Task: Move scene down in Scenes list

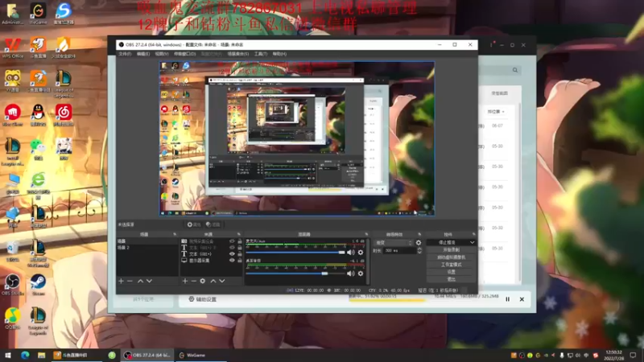Action: (x=149, y=281)
